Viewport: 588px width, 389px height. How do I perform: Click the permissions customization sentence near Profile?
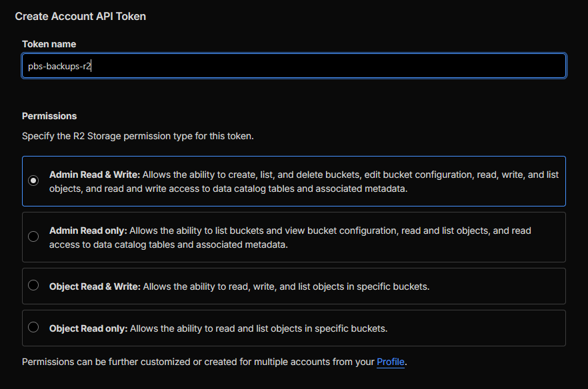tap(200, 362)
